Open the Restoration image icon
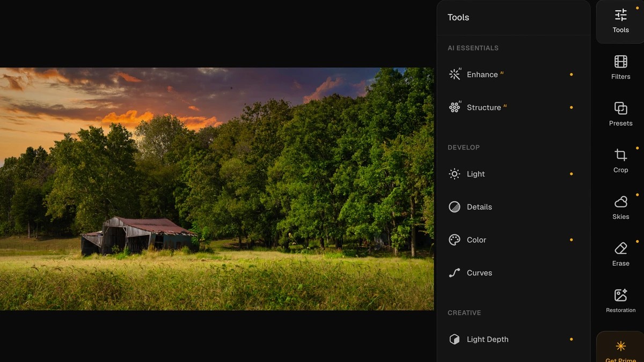The width and height of the screenshot is (644, 362). tap(621, 295)
